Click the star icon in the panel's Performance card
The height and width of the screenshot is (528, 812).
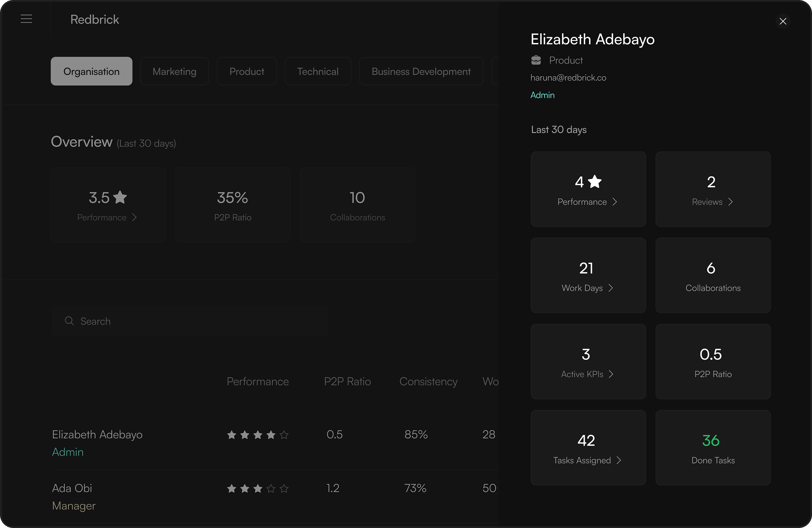click(594, 182)
